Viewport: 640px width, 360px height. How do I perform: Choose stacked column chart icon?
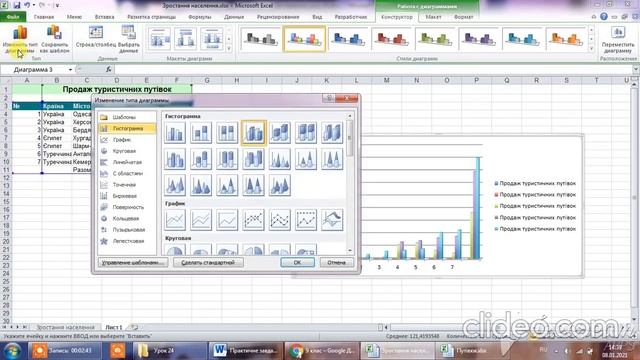coord(201,133)
